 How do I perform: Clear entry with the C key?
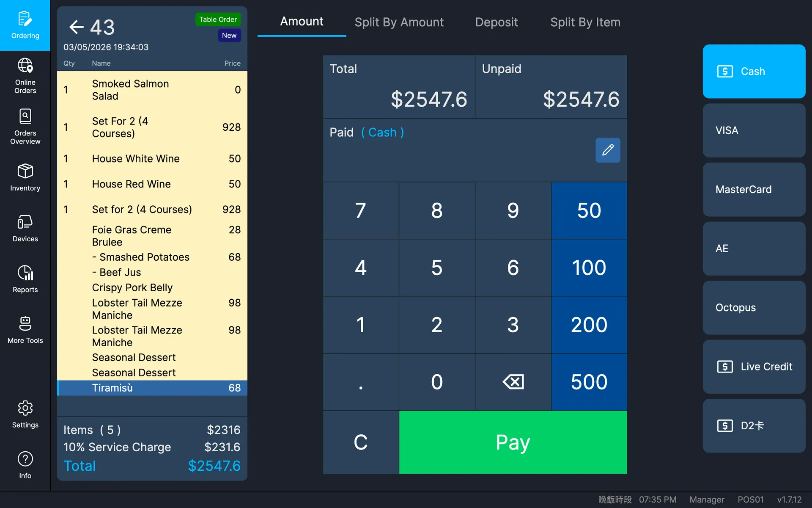tap(361, 442)
